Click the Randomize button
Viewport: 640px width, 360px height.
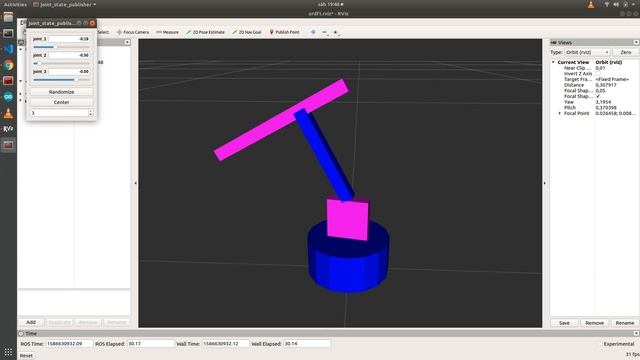tap(61, 92)
